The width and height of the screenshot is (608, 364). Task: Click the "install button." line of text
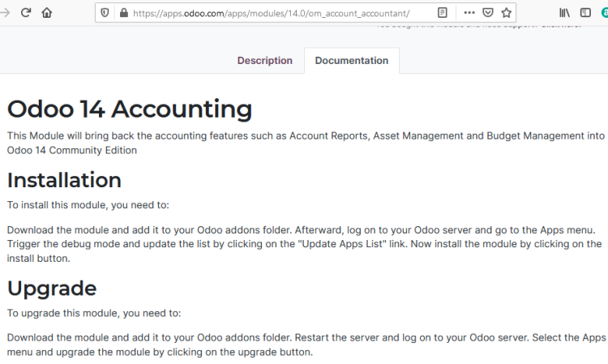[x=38, y=258]
